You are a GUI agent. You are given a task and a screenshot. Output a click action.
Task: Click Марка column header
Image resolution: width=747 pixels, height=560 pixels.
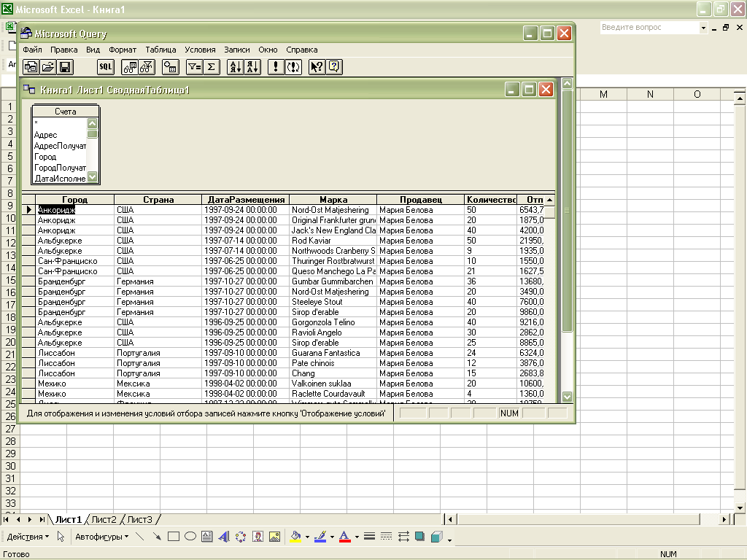[x=333, y=200]
